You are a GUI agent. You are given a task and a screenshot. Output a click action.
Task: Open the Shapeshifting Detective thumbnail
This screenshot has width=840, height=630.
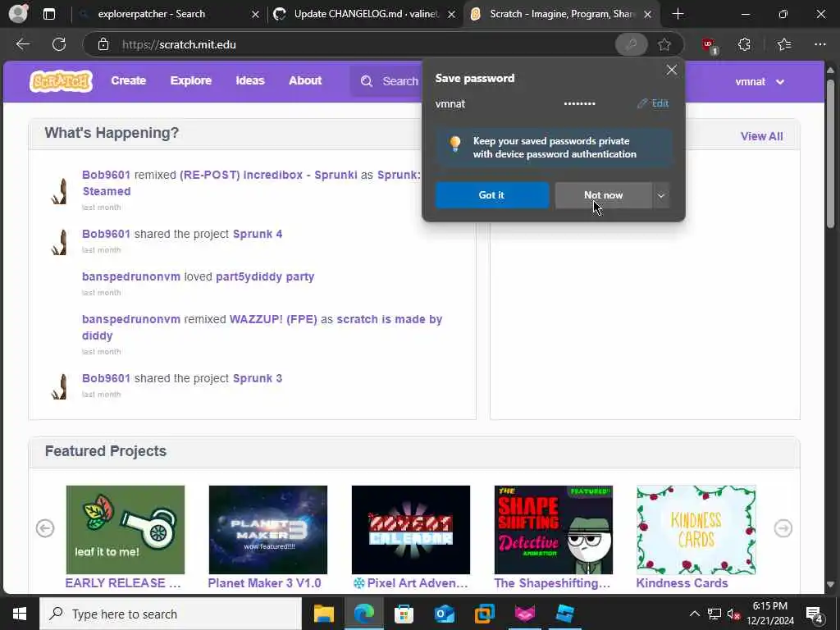click(x=554, y=530)
